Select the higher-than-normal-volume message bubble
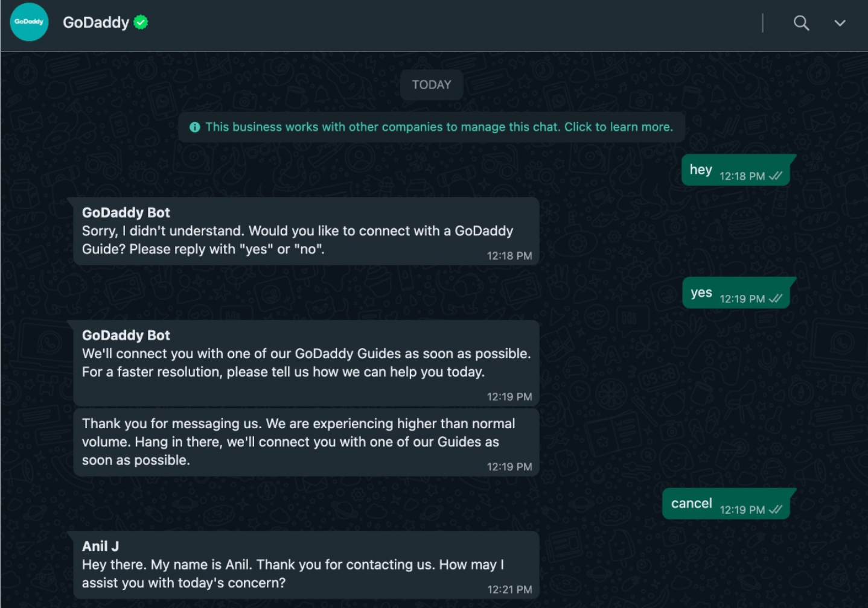Screen dimensions: 868x608 coord(307,442)
